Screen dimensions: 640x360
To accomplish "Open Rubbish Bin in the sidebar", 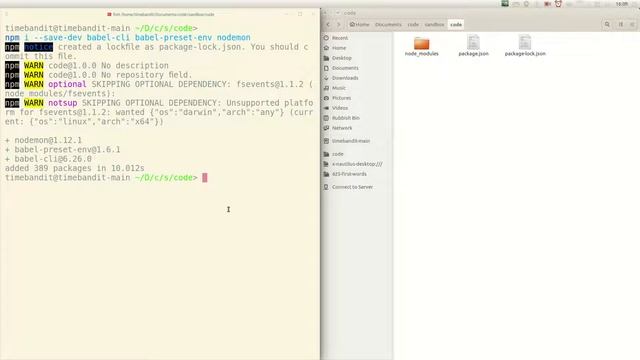I will click(345, 118).
